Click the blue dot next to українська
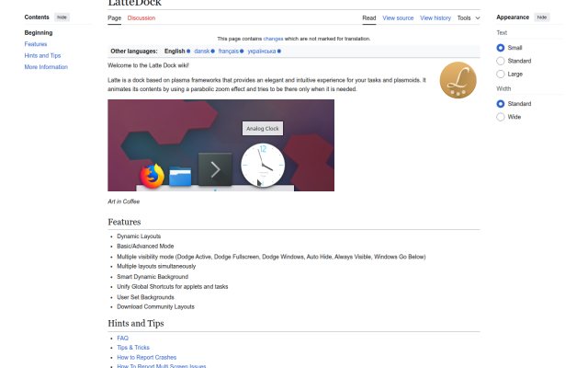 pos(279,52)
